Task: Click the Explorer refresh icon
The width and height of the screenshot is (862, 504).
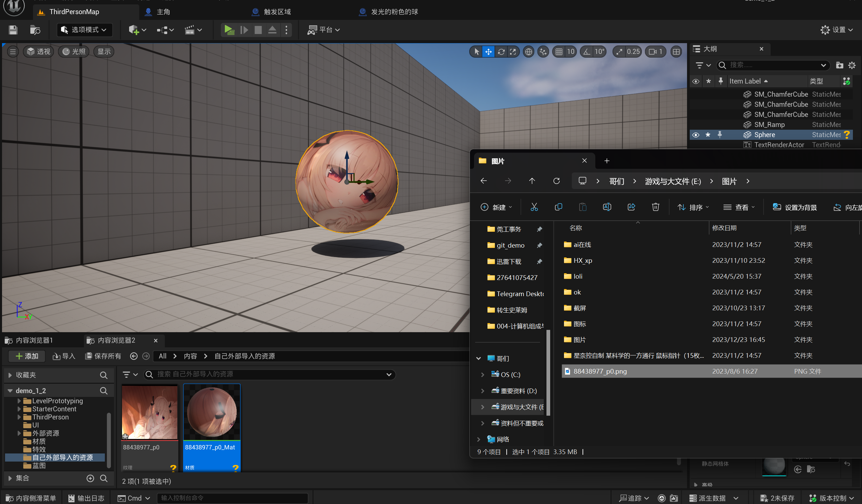Action: [557, 181]
